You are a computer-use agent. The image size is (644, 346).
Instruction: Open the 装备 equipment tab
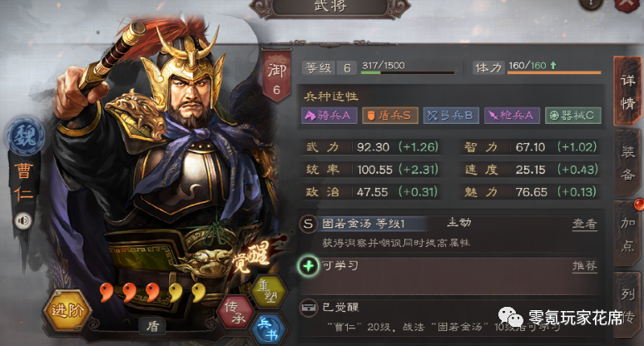pos(627,163)
